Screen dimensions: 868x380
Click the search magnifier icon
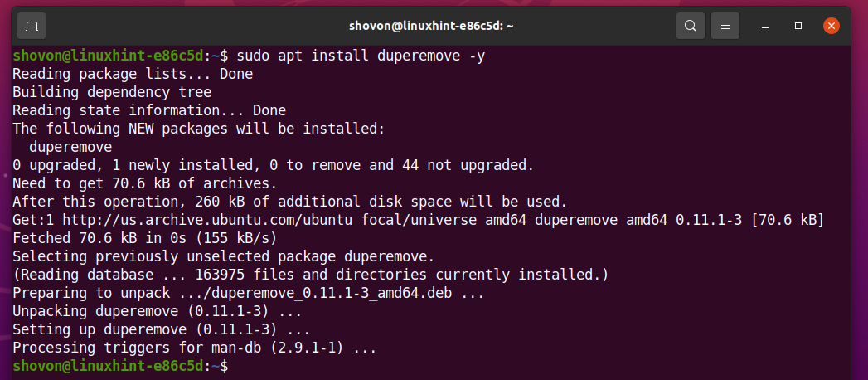pos(690,26)
